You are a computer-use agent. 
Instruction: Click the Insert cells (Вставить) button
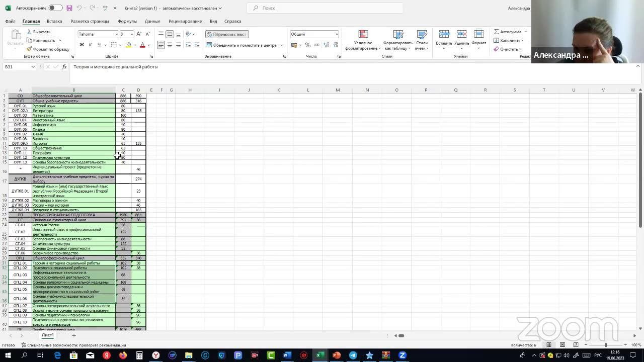[444, 40]
